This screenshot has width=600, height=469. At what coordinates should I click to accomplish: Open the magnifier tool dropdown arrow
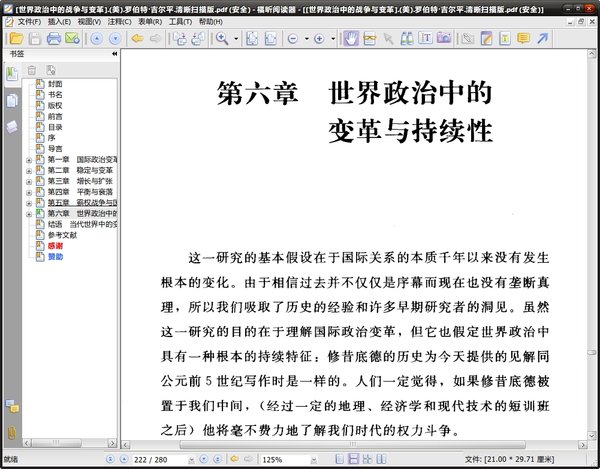pos(236,39)
